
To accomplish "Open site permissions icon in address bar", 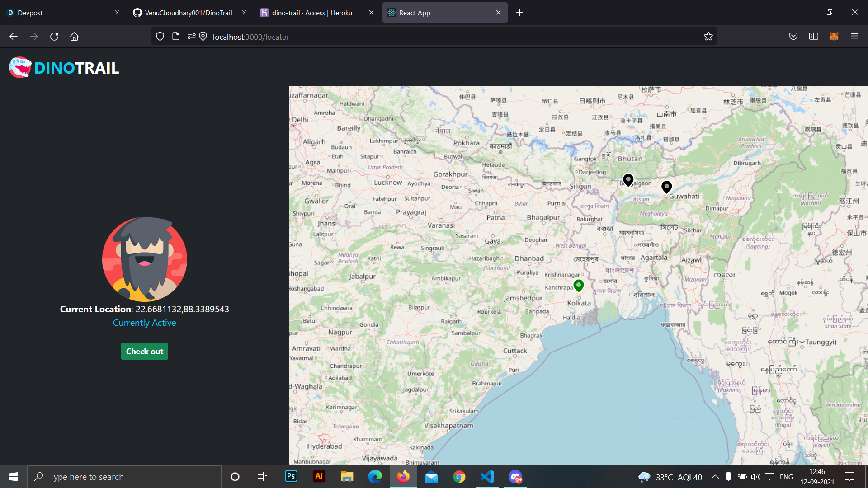I will click(x=192, y=37).
